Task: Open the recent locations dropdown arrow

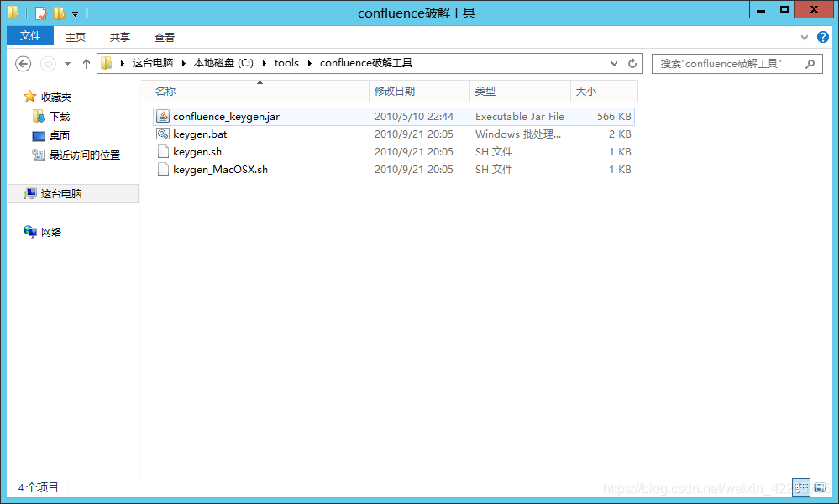Action: tap(67, 64)
